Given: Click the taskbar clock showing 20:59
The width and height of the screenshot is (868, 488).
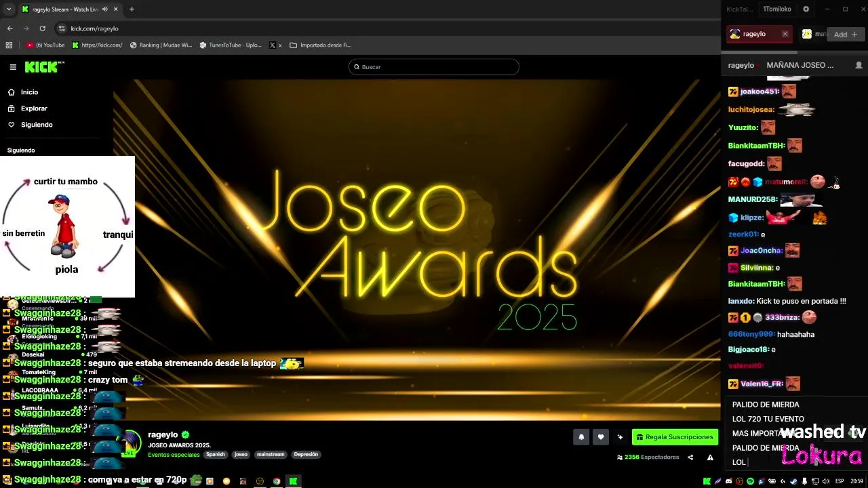Looking at the screenshot, I should [x=857, y=481].
